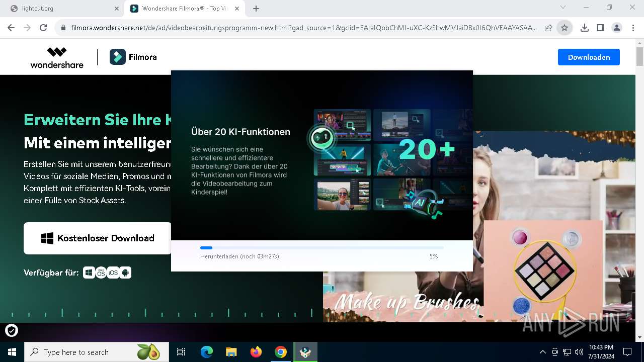Viewport: 644px width, 362px height.
Task: Open network settings in tray
Action: click(x=567, y=352)
